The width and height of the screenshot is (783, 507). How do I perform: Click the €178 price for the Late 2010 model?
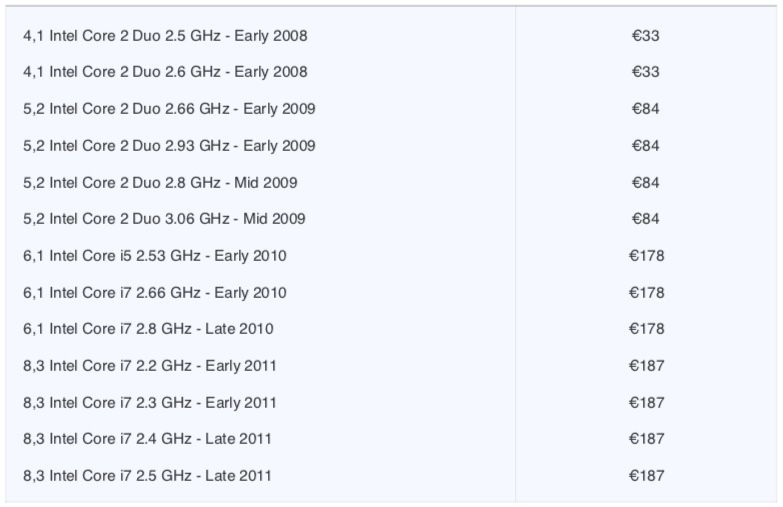(647, 329)
